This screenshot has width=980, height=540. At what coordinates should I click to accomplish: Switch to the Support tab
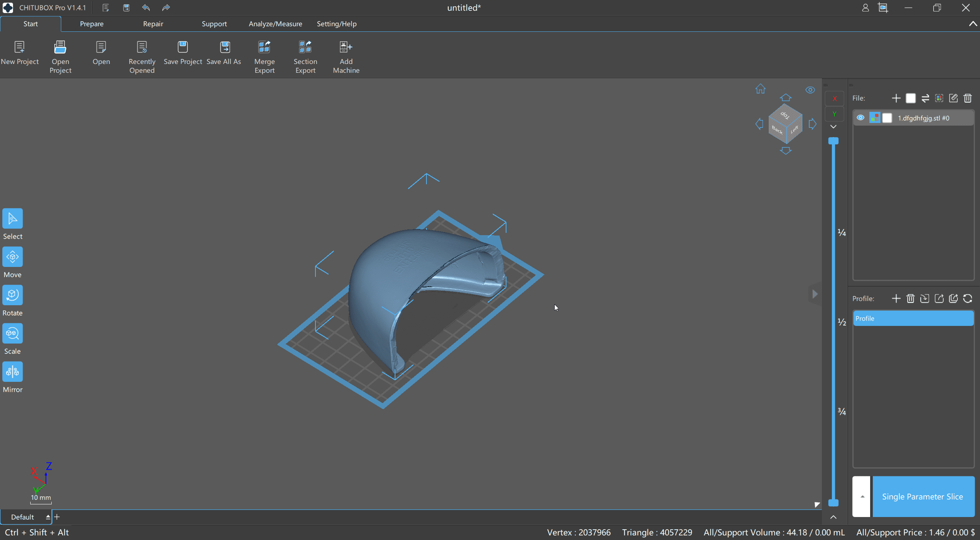click(x=214, y=24)
